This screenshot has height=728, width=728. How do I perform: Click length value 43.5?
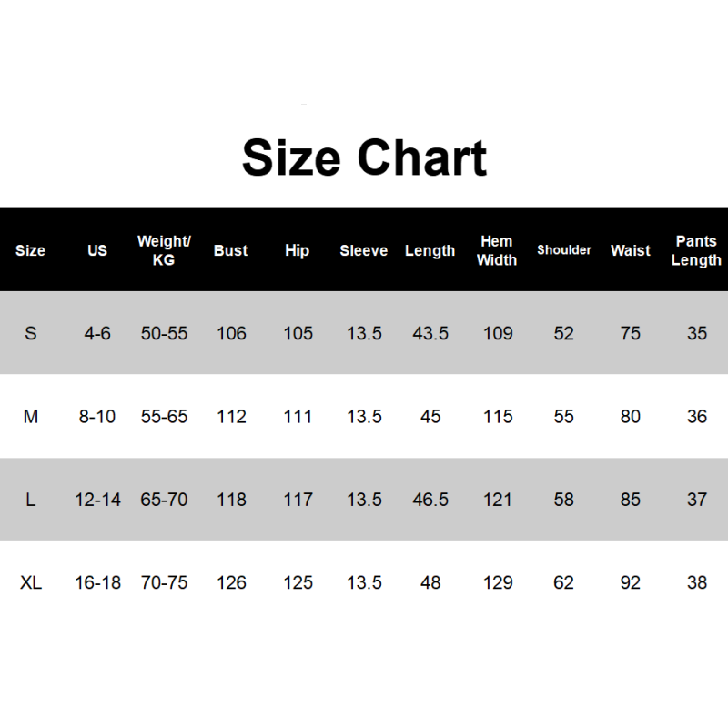(x=430, y=333)
